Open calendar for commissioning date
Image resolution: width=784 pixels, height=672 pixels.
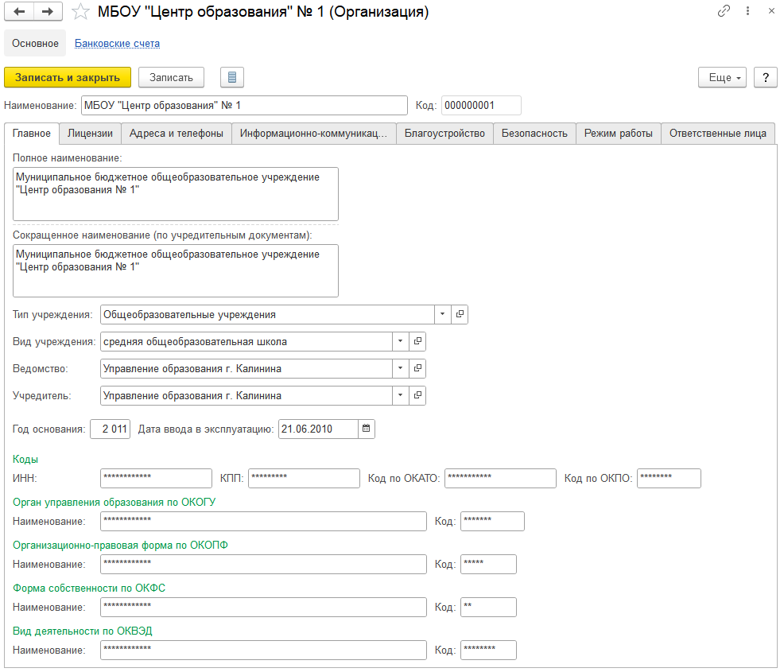367,429
